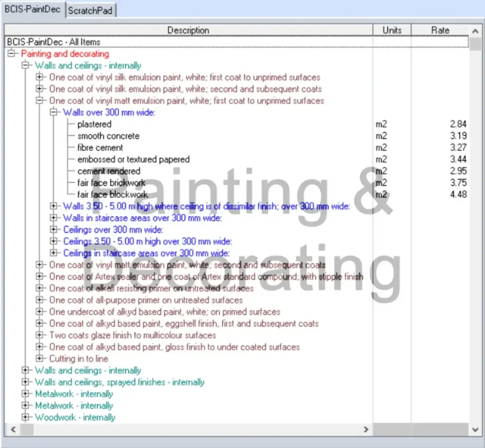Select Cutting in to line label
The height and width of the screenshot is (448, 485).
(x=79, y=358)
